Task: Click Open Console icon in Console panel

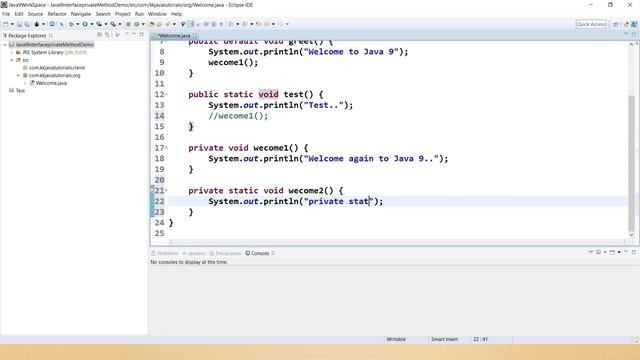Action: click(612, 253)
